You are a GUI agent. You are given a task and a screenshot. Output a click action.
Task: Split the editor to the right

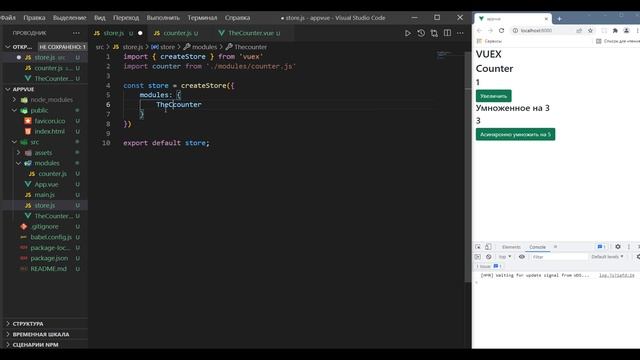[447, 33]
